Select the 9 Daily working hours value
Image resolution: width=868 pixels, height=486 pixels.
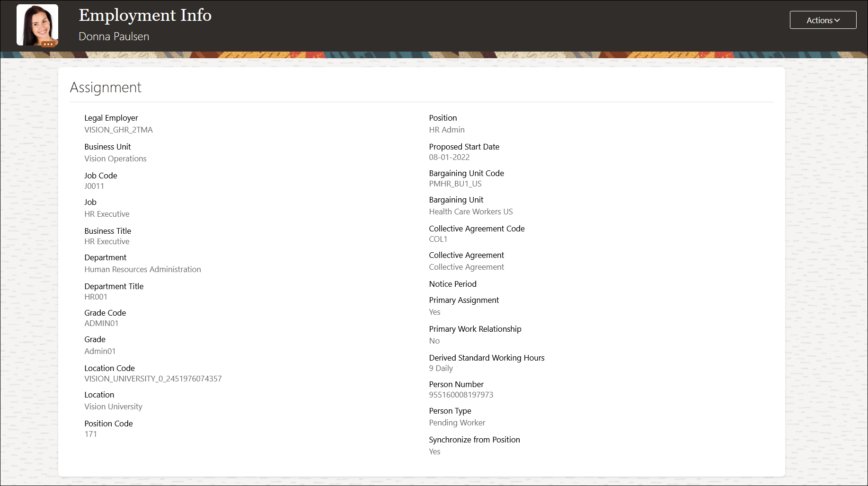[441, 368]
